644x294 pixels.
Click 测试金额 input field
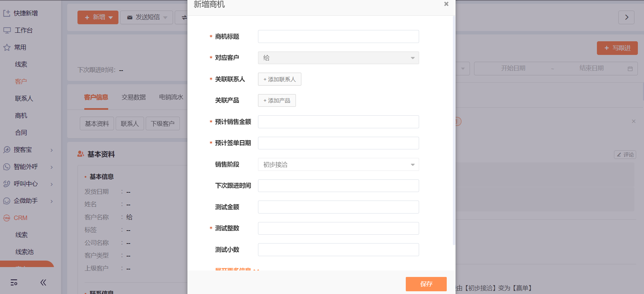[338, 207]
